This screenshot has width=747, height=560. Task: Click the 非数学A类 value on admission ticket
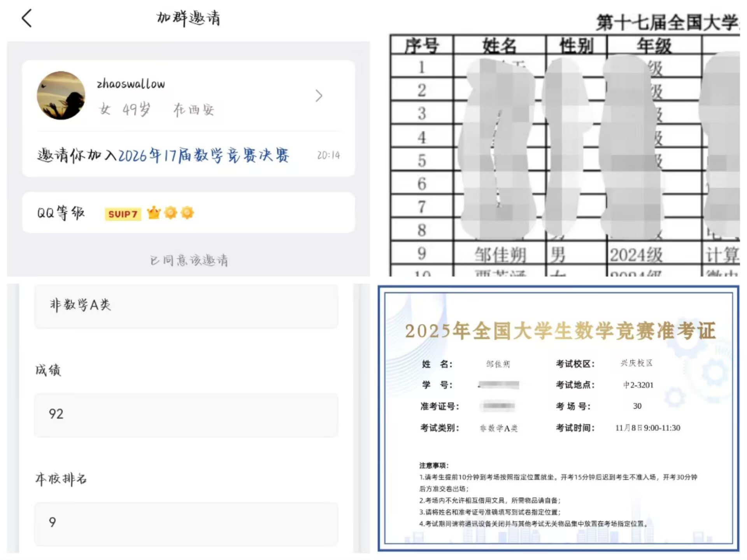pos(499,428)
